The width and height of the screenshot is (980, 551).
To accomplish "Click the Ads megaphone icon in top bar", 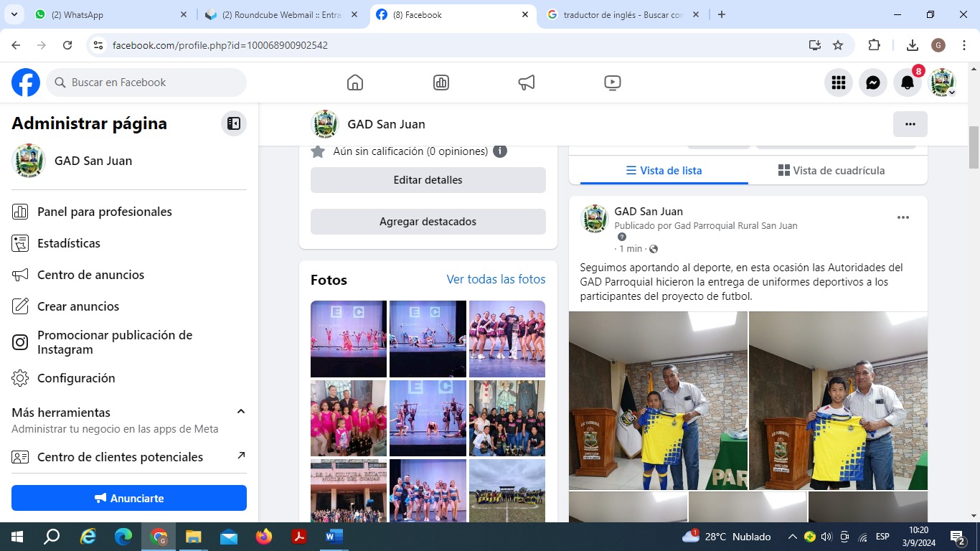I will pyautogui.click(x=527, y=83).
